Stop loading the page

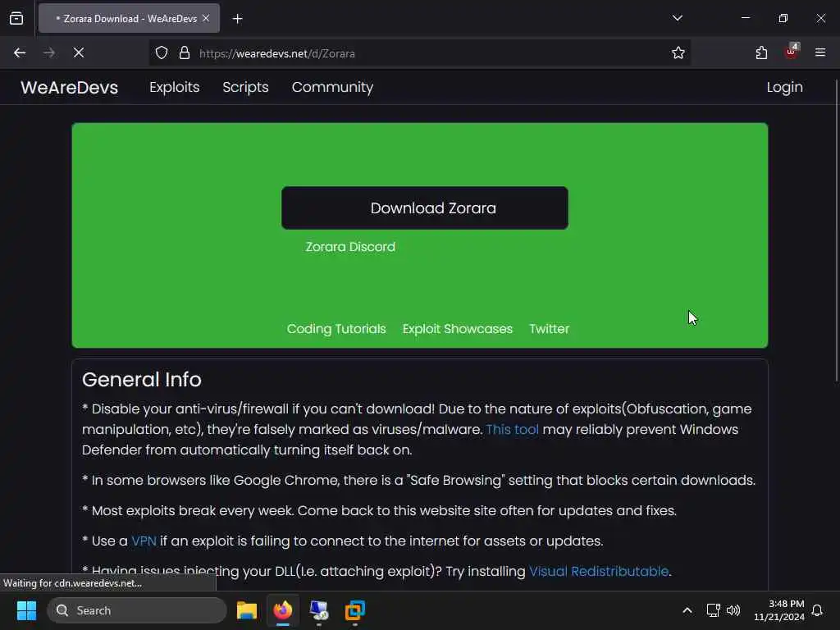(79, 53)
